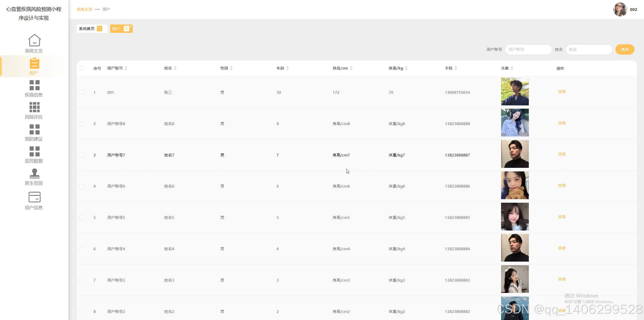The image size is (644, 320).
Task: Tick the checkbox for 用户账号7 row
Action: tap(81, 155)
